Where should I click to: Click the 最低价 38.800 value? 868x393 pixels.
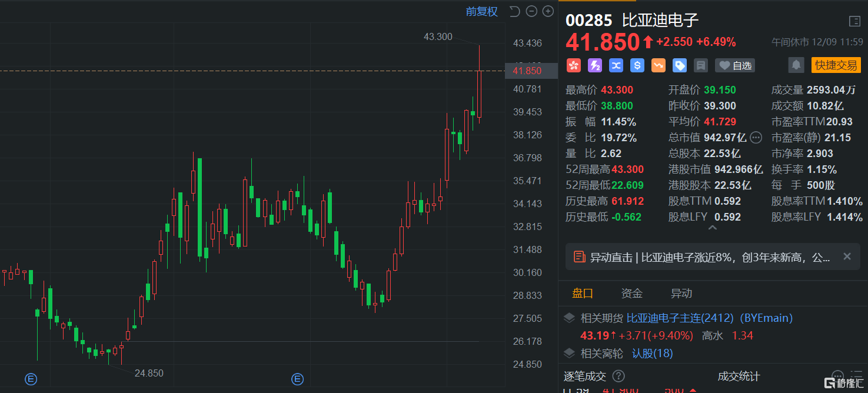tap(617, 106)
